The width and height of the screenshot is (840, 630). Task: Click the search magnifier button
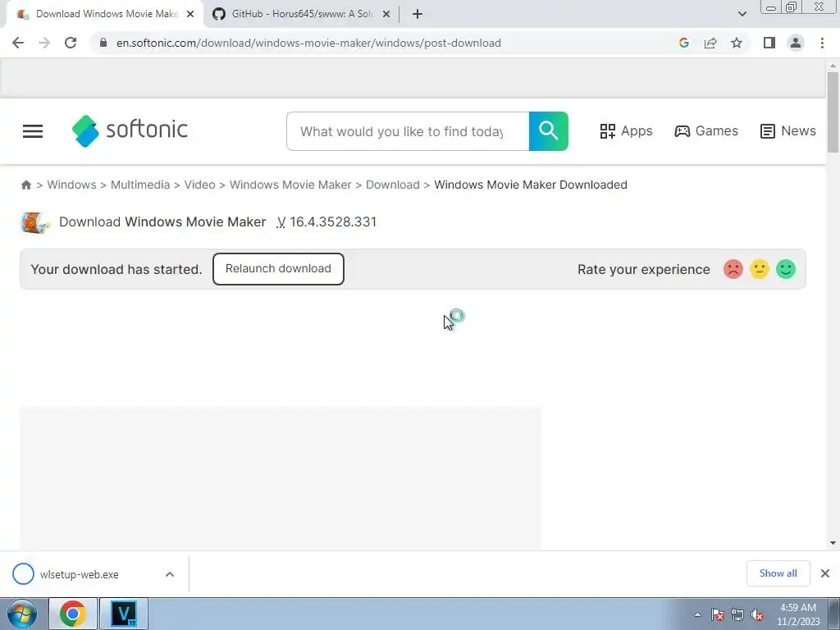pos(549,131)
